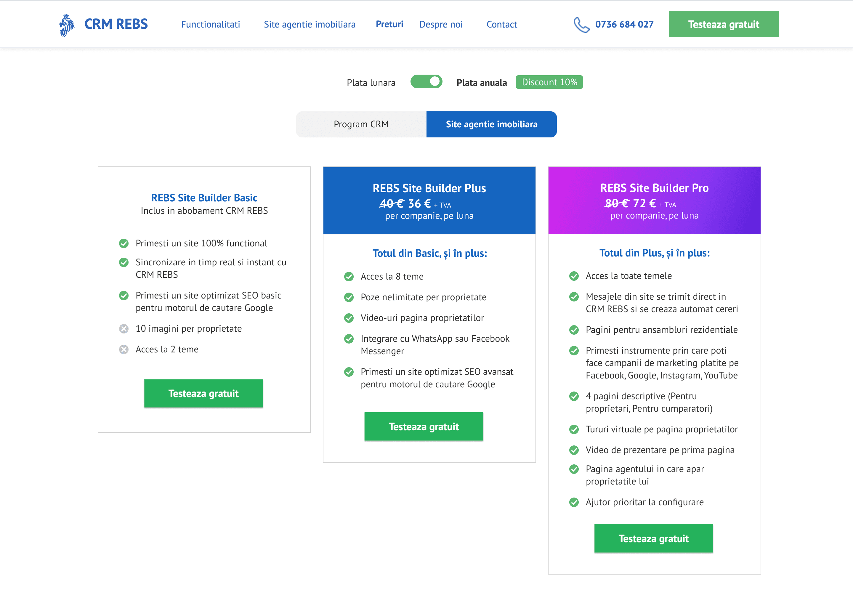Click 'Testeaza gratuit' under REBS Site Builder Basic
Viewport: 853px width, 616px height.
click(x=203, y=393)
